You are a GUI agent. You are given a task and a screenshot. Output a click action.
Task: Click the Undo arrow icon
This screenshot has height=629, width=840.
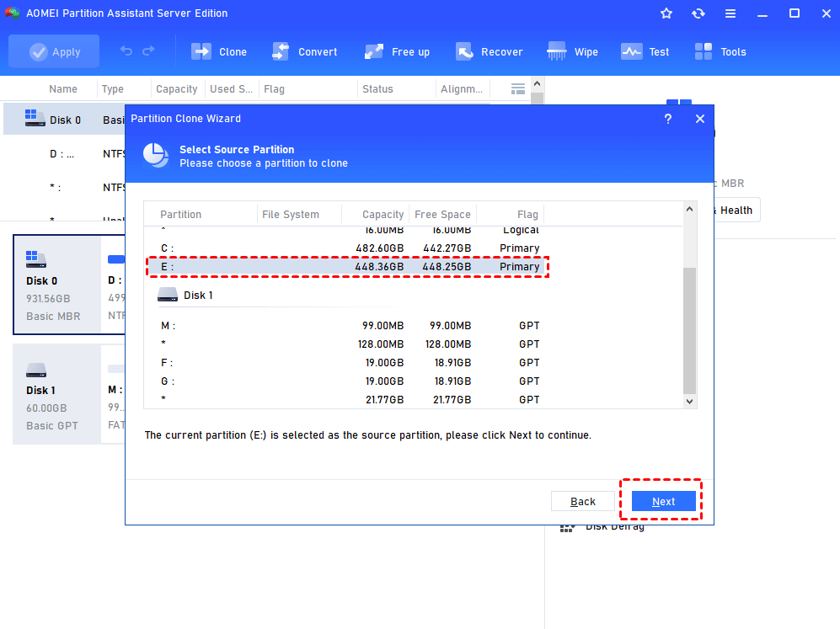(126, 51)
